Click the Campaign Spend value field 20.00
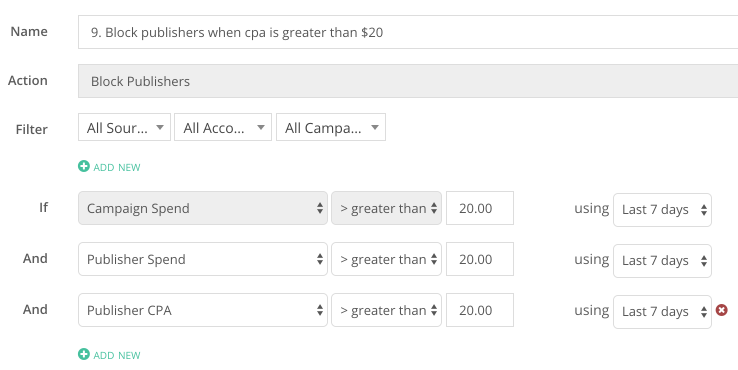This screenshot has height=370, width=738. click(480, 208)
